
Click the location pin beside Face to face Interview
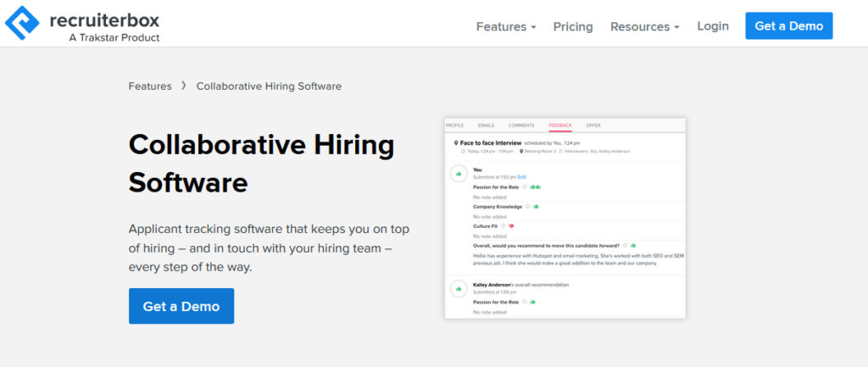[455, 142]
